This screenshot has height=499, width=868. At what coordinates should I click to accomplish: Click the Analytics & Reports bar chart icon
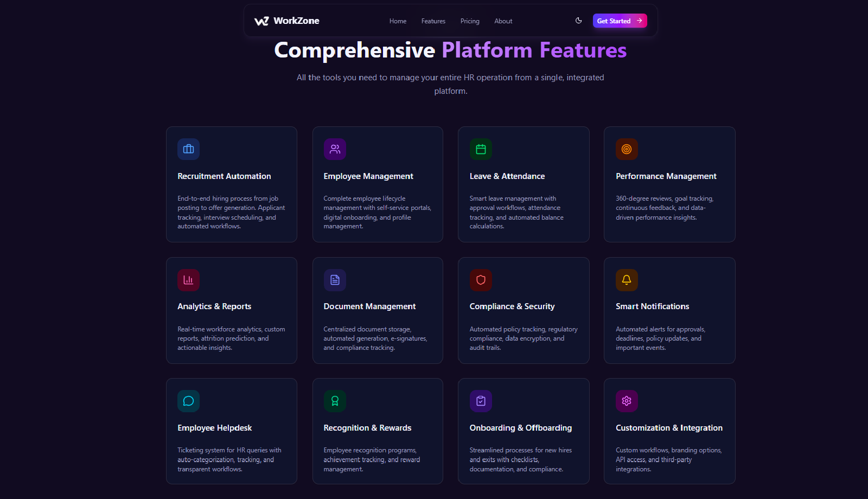tap(188, 280)
